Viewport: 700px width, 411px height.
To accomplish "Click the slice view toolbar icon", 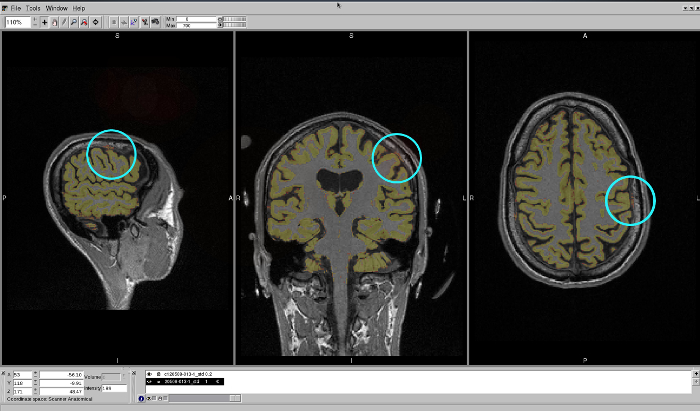I will pyautogui.click(x=124, y=22).
